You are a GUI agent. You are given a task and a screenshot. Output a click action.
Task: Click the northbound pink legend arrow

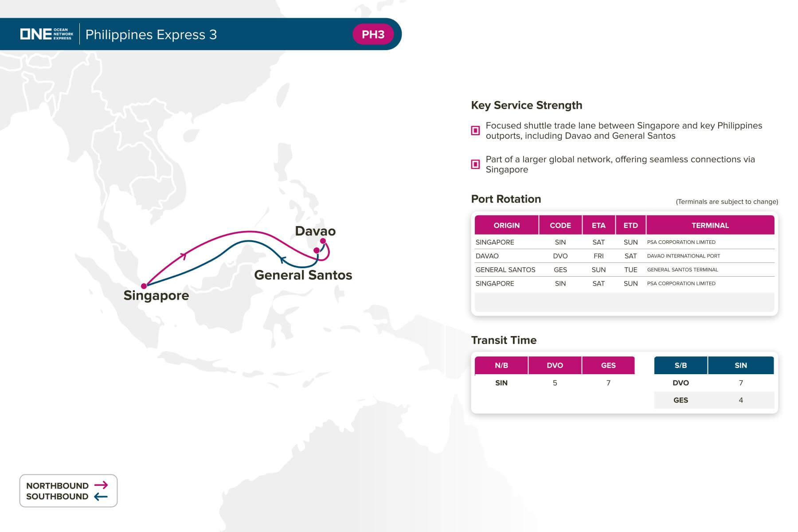pos(101,485)
